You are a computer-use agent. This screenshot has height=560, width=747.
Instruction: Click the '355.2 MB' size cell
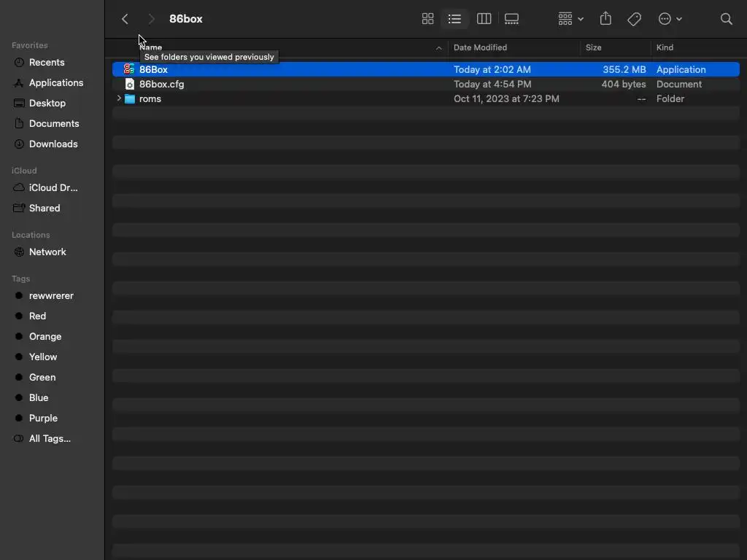click(624, 70)
